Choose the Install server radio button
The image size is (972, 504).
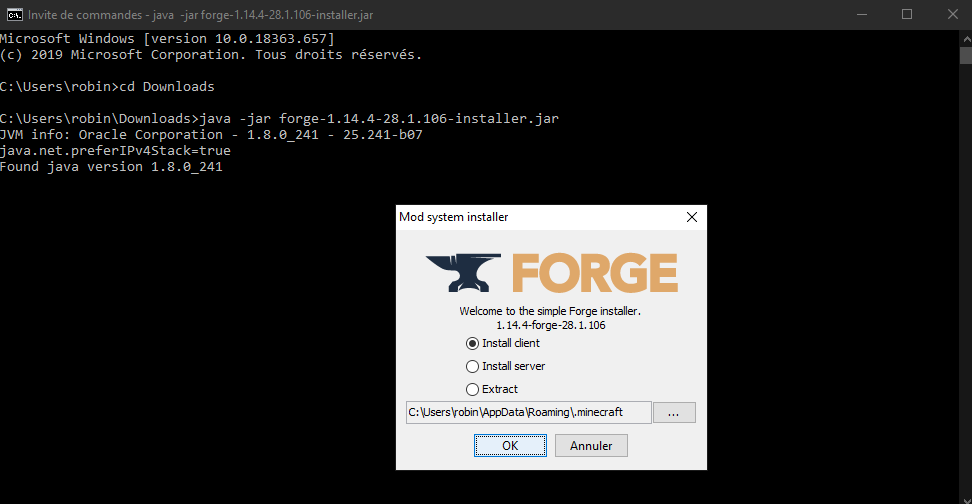[473, 366]
